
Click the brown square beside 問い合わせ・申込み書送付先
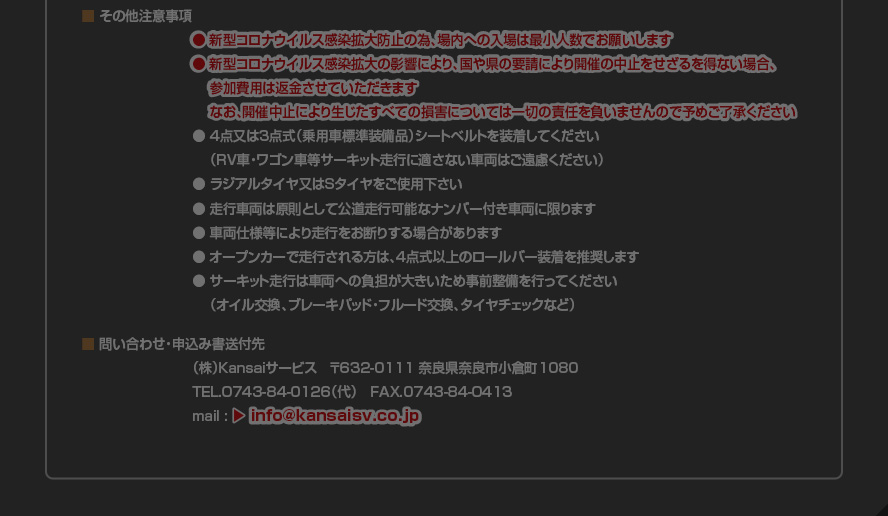coord(88,344)
